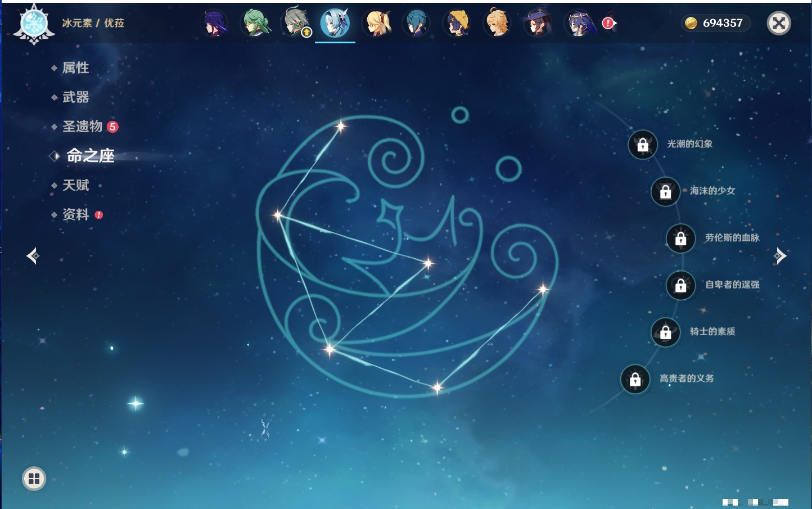Image resolution: width=812 pixels, height=509 pixels.
Task: Pick the yellow beanie character avatar
Action: (x=457, y=24)
